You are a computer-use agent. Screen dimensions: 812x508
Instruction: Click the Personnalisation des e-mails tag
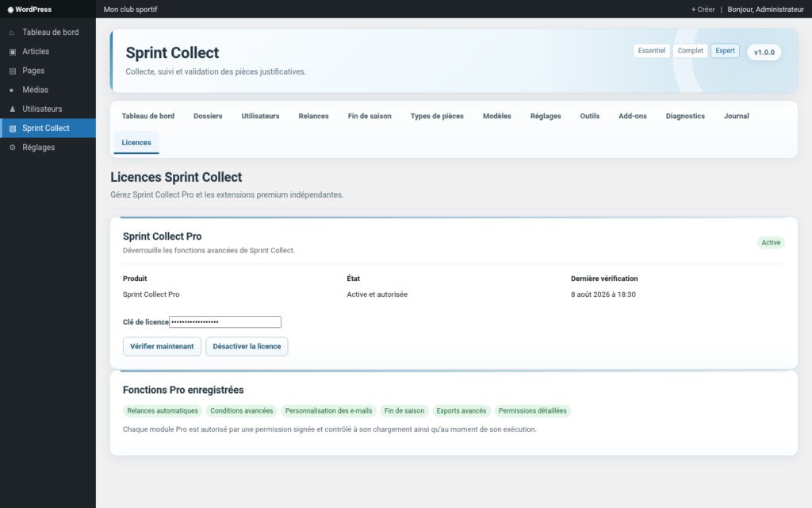[x=328, y=410]
